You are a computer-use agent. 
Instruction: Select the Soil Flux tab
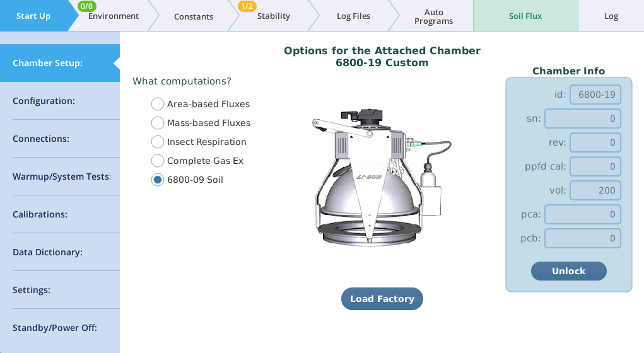(525, 16)
